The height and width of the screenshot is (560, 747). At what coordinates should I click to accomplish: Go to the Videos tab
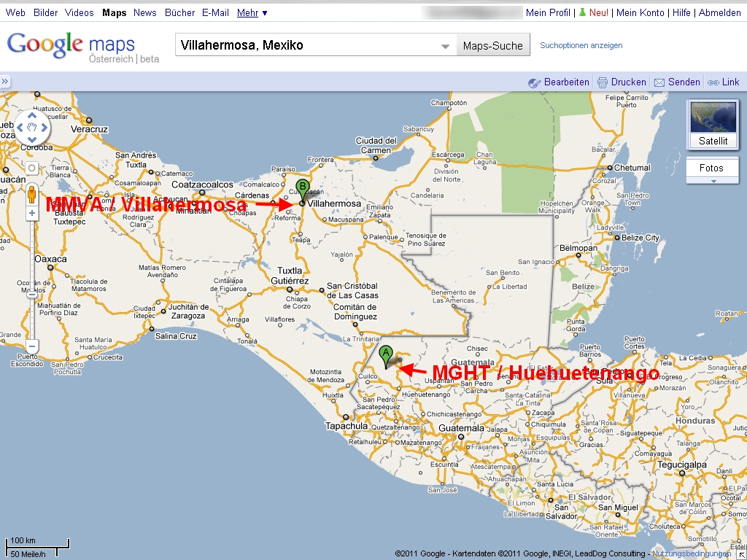pos(79,13)
